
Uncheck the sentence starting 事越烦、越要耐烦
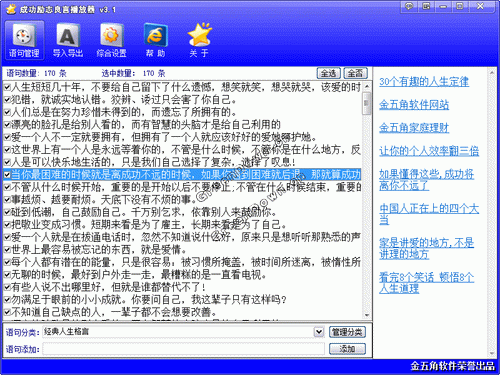coord(7,200)
